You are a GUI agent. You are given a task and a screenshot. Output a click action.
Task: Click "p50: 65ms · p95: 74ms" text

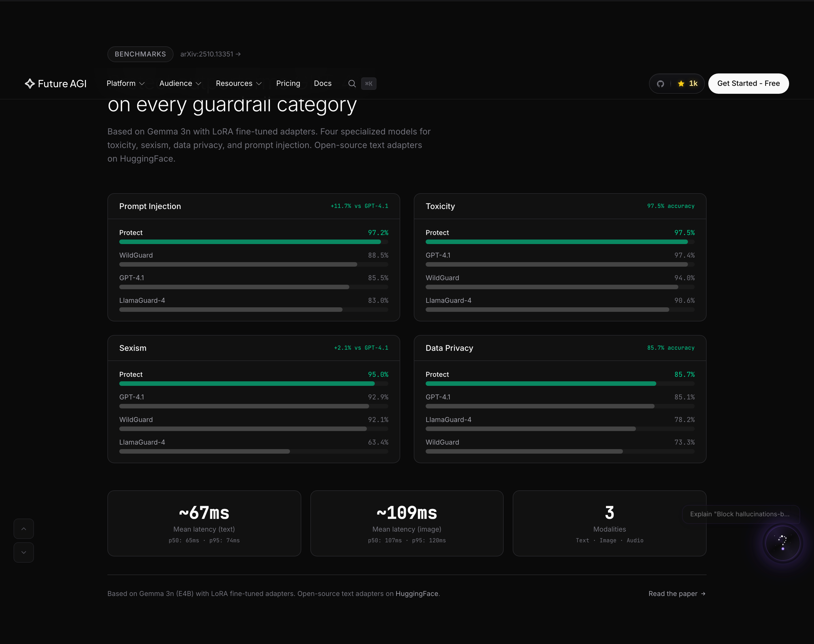click(204, 540)
